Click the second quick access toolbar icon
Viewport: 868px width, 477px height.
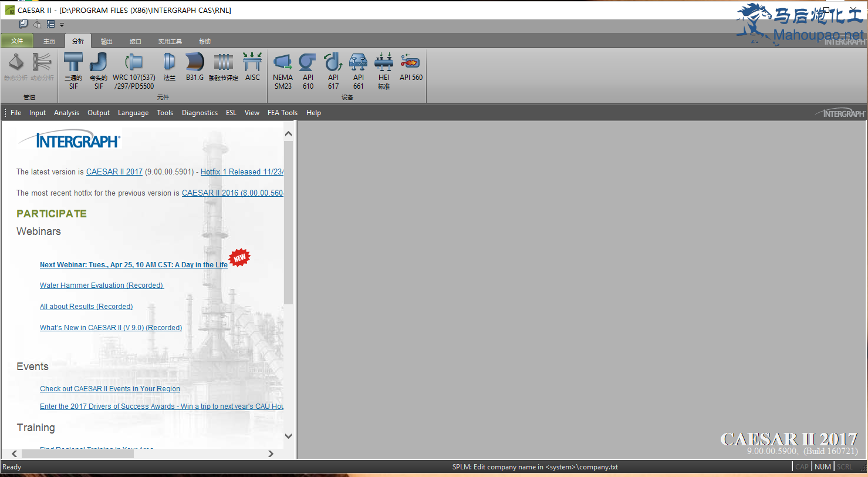37,24
